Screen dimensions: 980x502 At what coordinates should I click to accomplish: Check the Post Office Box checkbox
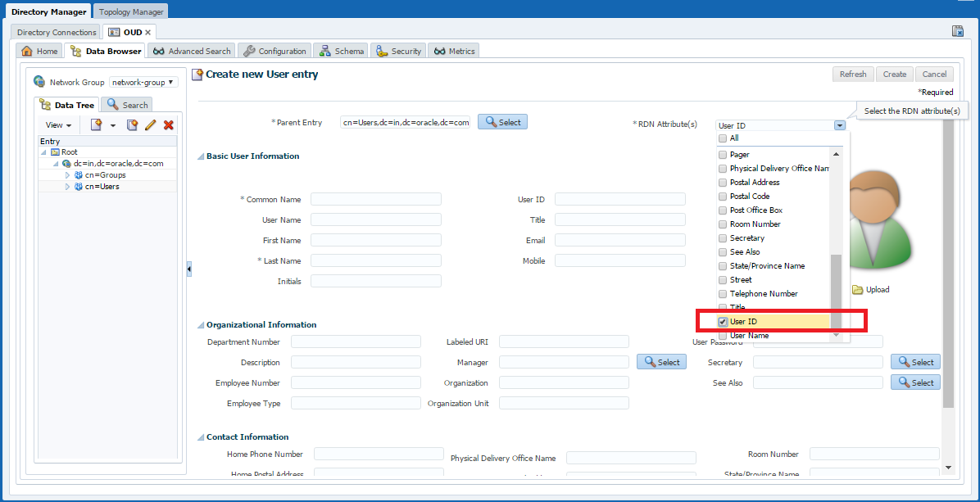(x=723, y=210)
